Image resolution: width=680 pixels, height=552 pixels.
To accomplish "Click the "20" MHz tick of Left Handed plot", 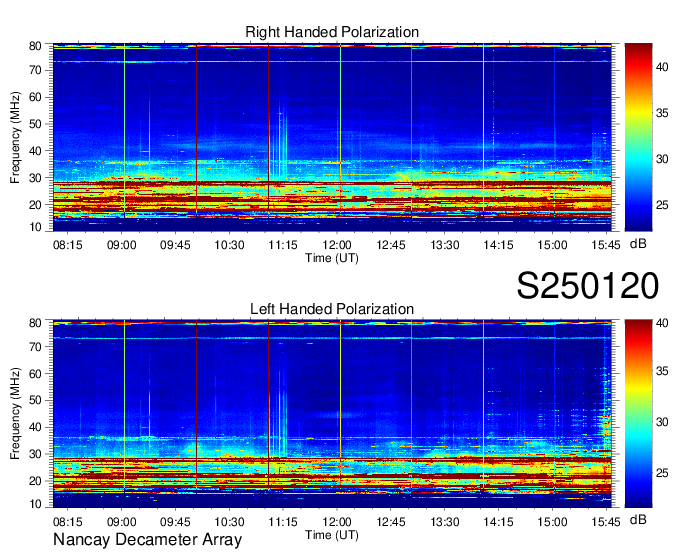I will tap(35, 481).
